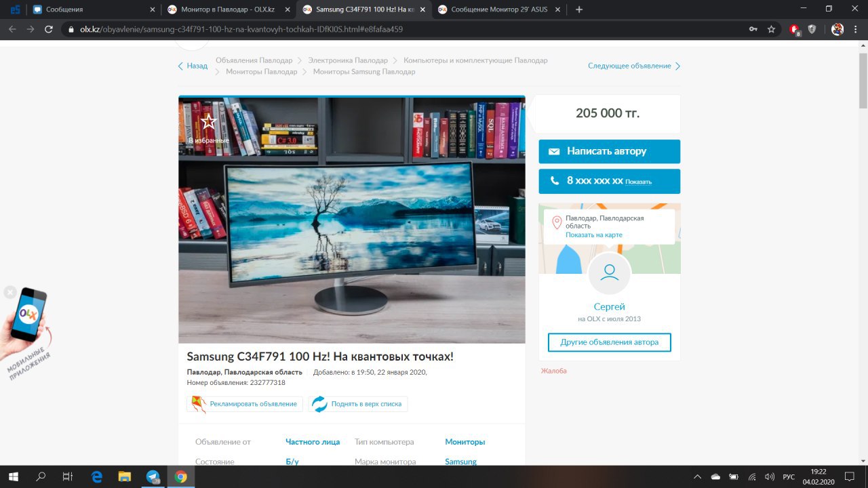Open the shield extension icon
The height and width of the screenshot is (488, 868).
(812, 29)
